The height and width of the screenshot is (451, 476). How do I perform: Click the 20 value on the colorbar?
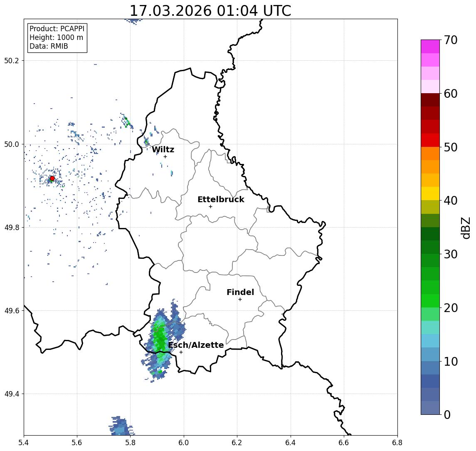451,308
